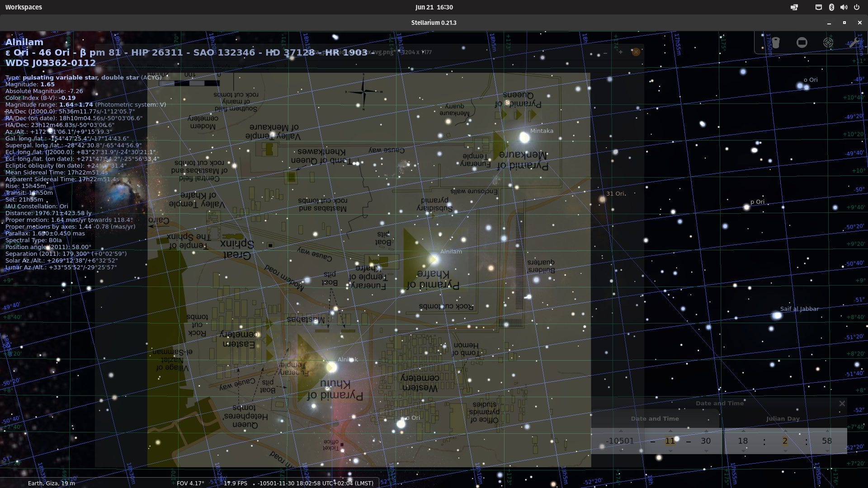868x488 pixels.
Task: Decrease the seconds 58 with down arrow
Action: 827,450
